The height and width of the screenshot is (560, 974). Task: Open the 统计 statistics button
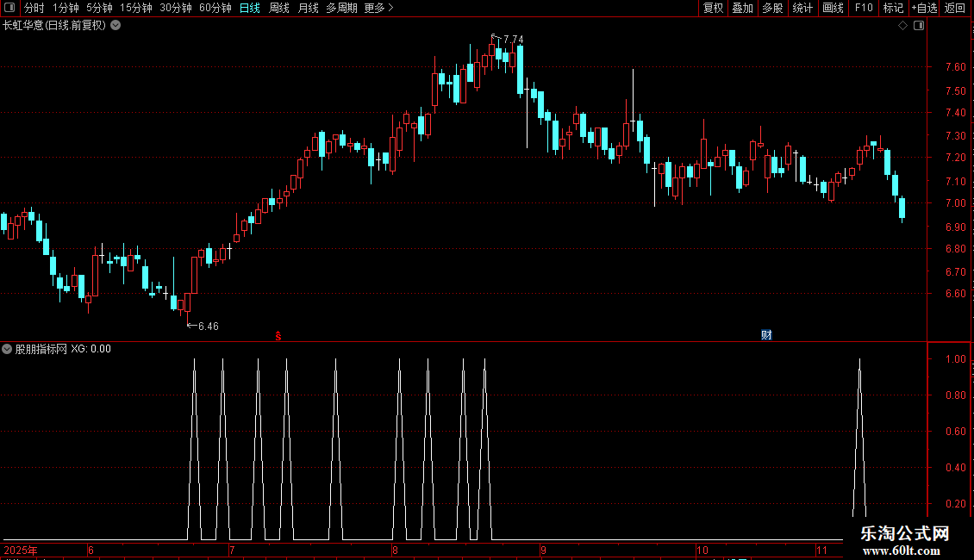coord(802,8)
